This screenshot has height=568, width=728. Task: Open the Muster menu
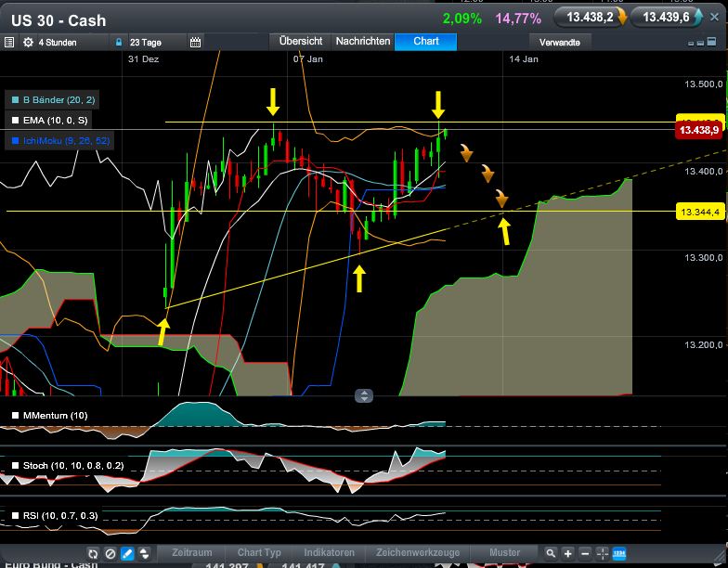click(504, 553)
